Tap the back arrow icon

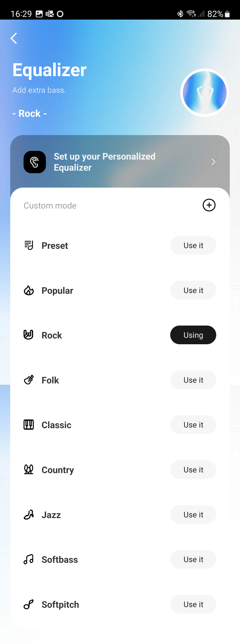tap(14, 38)
